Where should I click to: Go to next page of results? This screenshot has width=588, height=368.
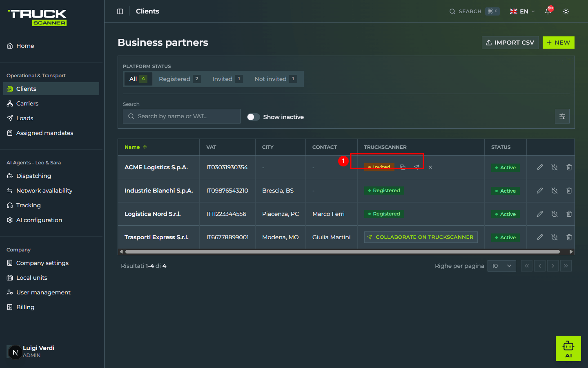click(x=553, y=266)
